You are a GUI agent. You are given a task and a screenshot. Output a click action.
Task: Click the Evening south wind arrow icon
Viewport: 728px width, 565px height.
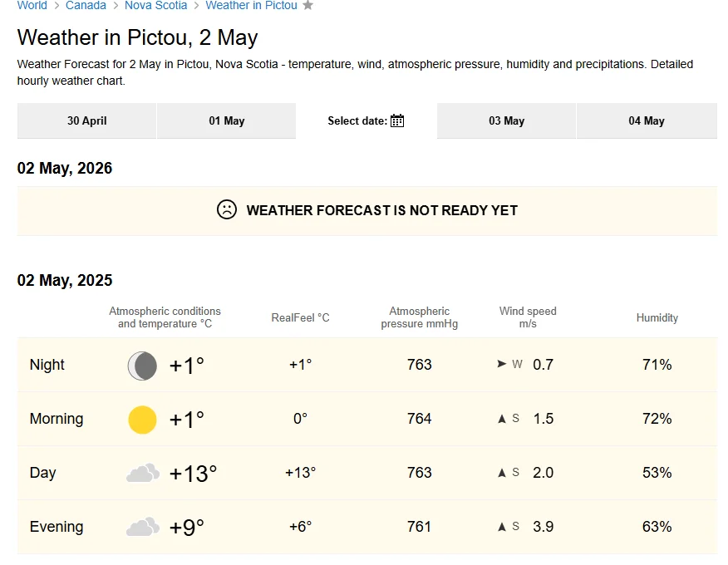(x=501, y=527)
